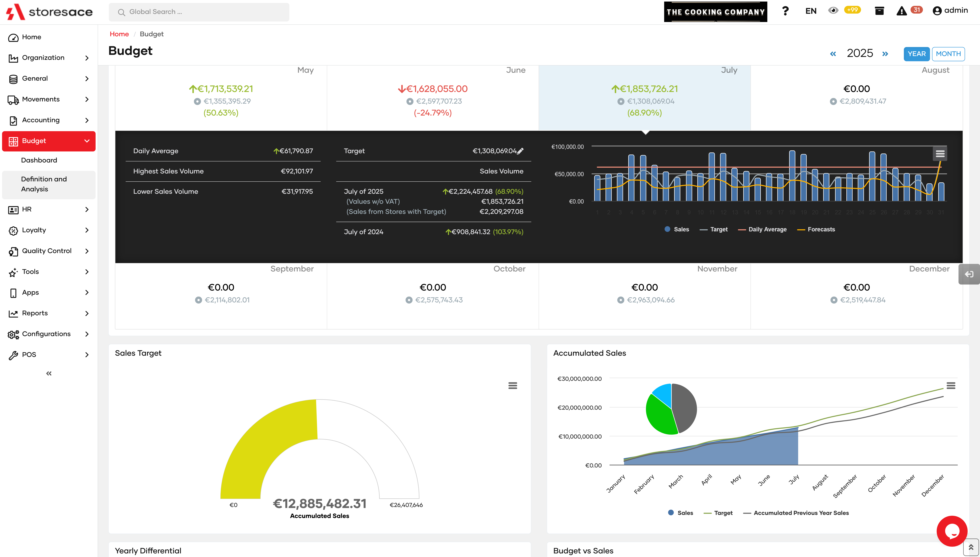This screenshot has width=980, height=557.
Task: Go to previous year with the left arrows
Action: pos(833,54)
